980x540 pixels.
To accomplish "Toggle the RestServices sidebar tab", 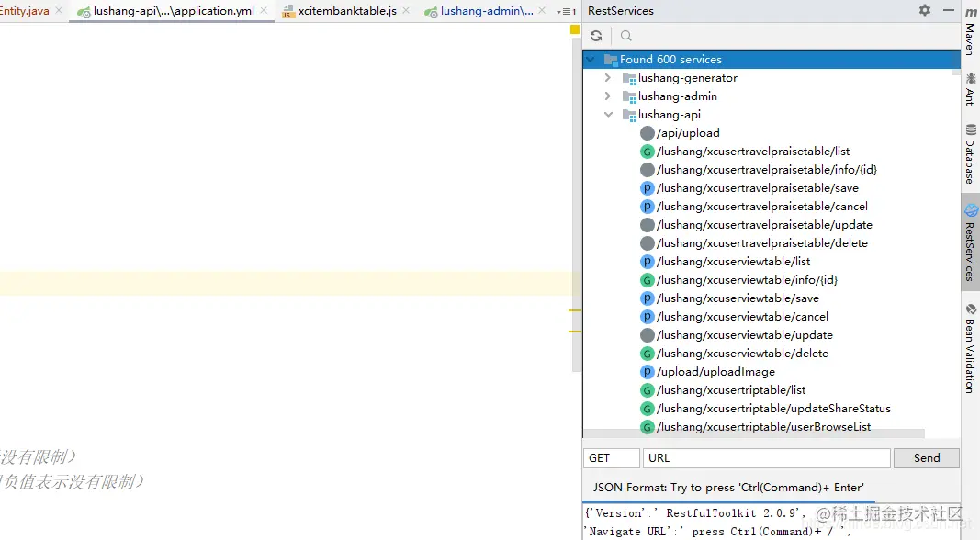I will [971, 242].
